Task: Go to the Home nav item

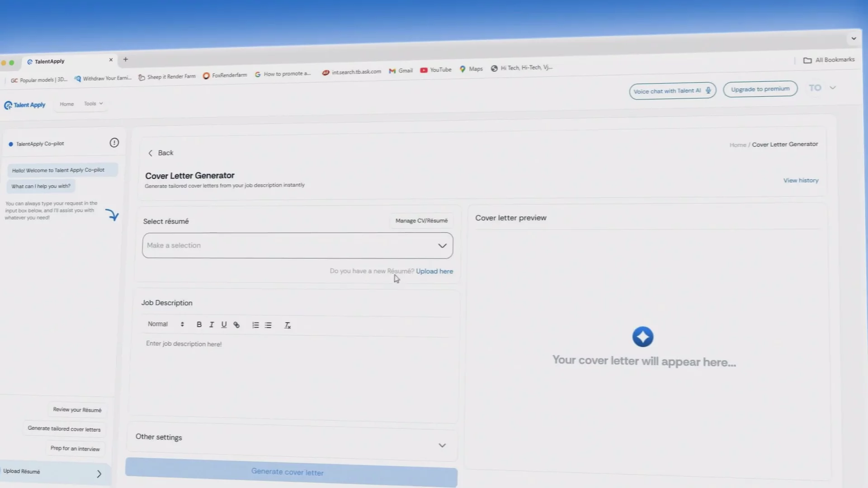Action: (66, 104)
